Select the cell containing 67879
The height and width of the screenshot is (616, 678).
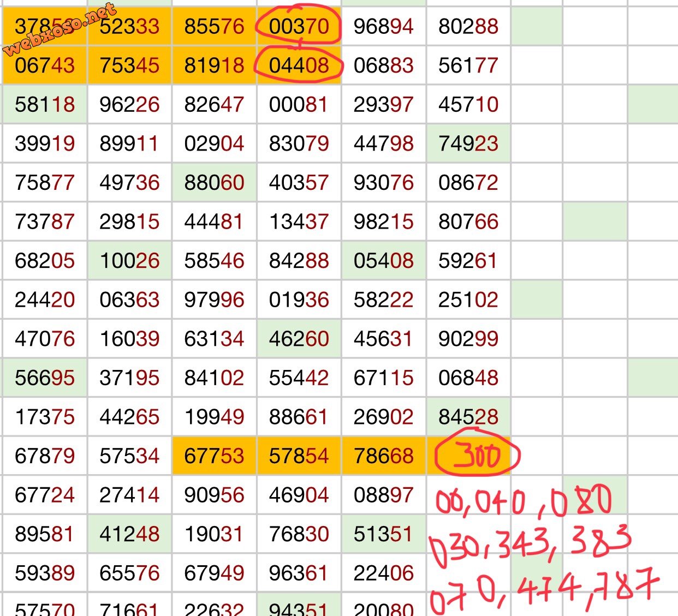pos(45,456)
